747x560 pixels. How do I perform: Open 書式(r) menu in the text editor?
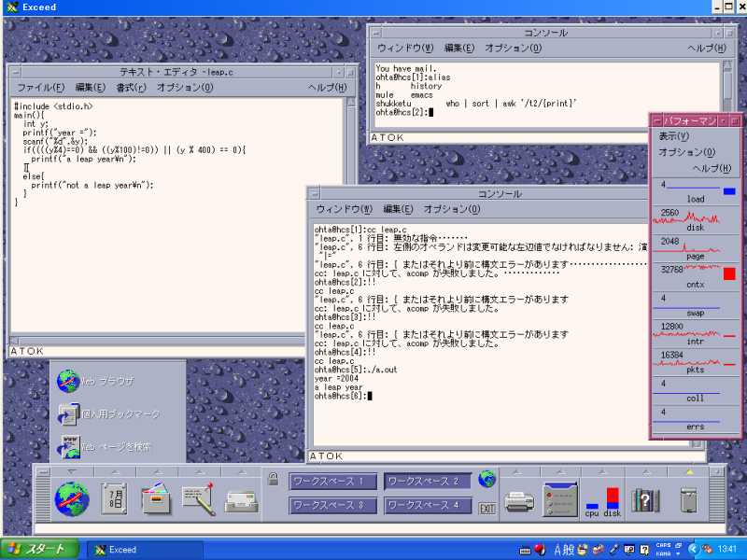click(x=131, y=88)
